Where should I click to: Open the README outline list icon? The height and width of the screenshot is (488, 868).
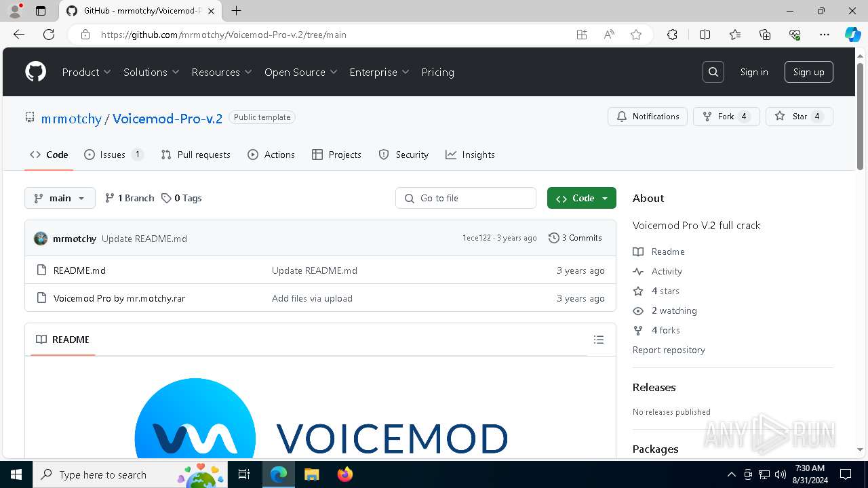599,340
